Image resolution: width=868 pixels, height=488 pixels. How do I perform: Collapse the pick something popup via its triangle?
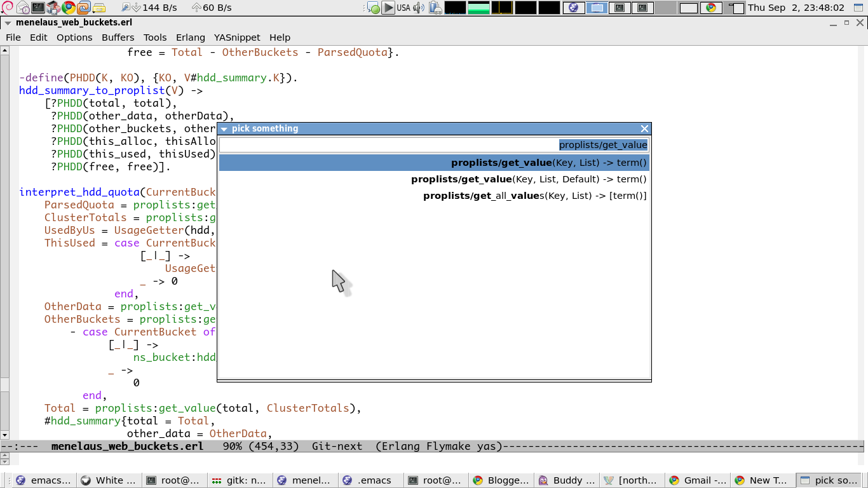tap(224, 128)
